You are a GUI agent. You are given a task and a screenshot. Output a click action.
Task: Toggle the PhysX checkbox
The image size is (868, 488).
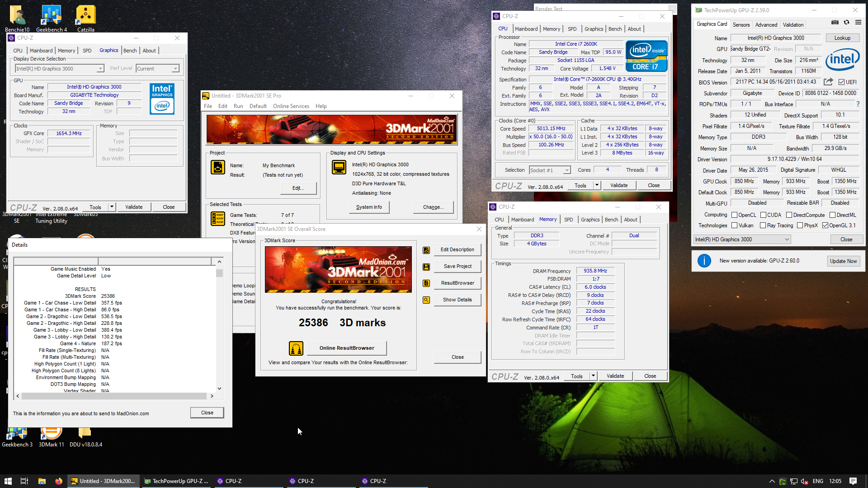point(800,225)
